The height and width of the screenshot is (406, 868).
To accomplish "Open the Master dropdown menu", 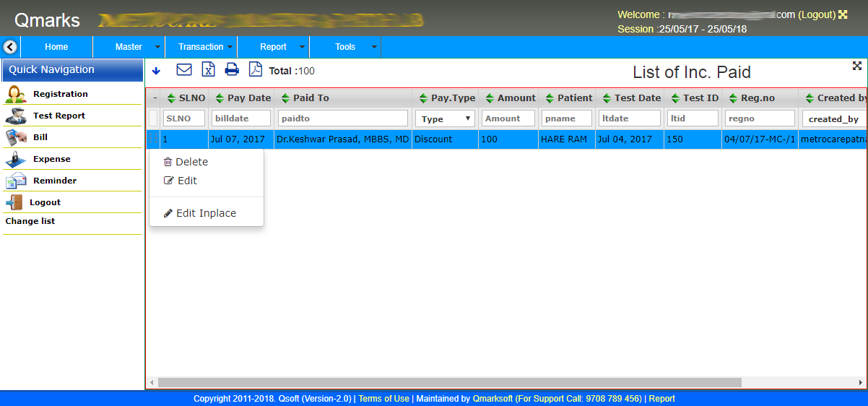I will [x=129, y=47].
